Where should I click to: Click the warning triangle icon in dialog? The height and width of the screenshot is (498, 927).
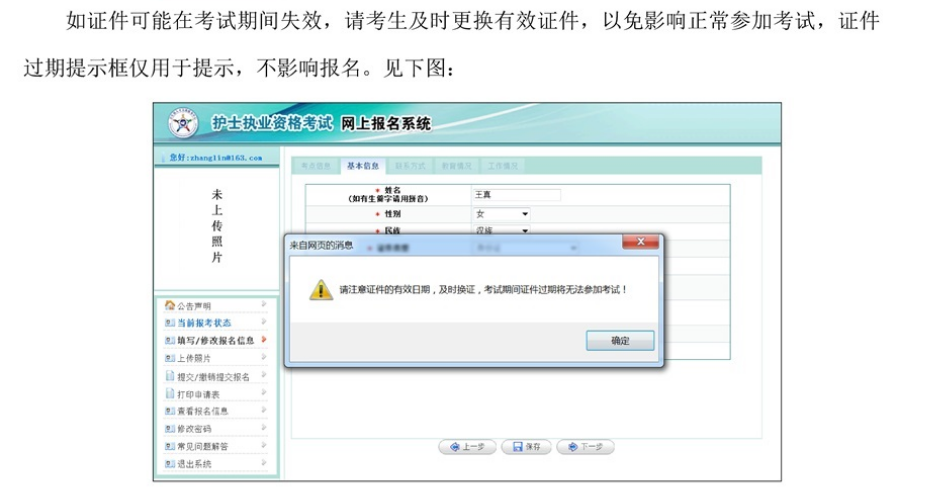point(320,290)
